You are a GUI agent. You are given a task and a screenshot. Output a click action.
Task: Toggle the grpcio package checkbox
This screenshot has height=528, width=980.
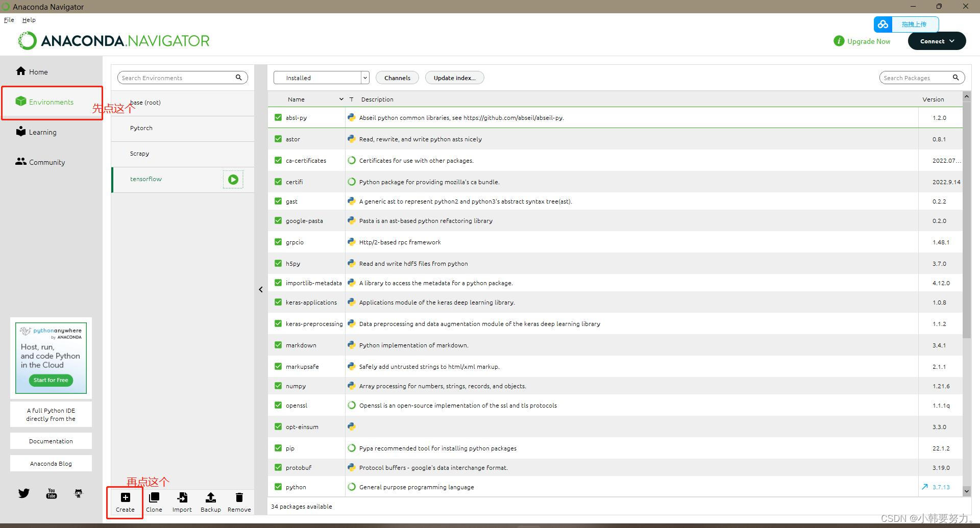click(x=278, y=242)
